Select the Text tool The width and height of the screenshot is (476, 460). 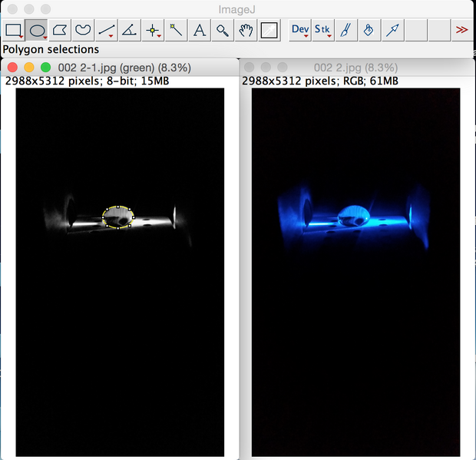(x=199, y=31)
